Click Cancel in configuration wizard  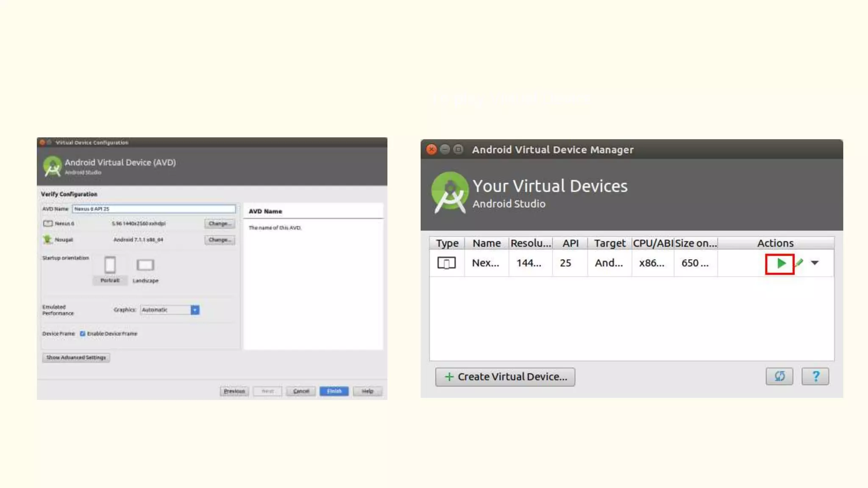click(301, 391)
